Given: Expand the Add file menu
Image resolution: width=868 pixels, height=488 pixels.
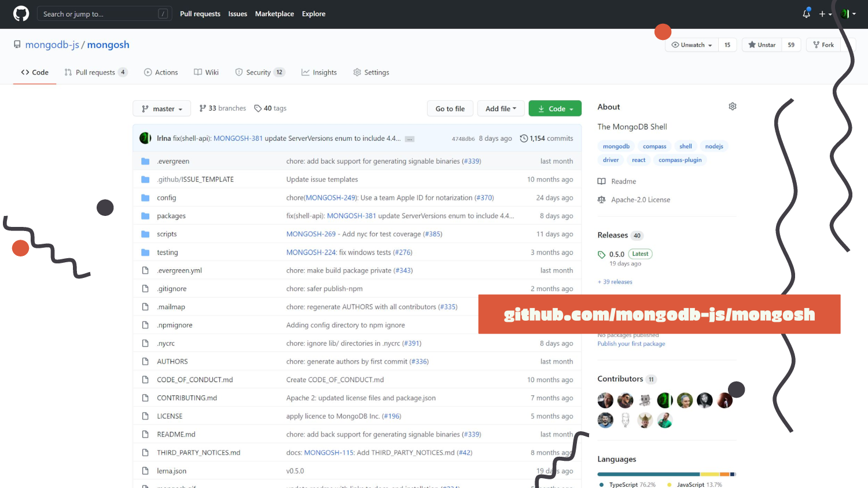Looking at the screenshot, I should pyautogui.click(x=501, y=109).
